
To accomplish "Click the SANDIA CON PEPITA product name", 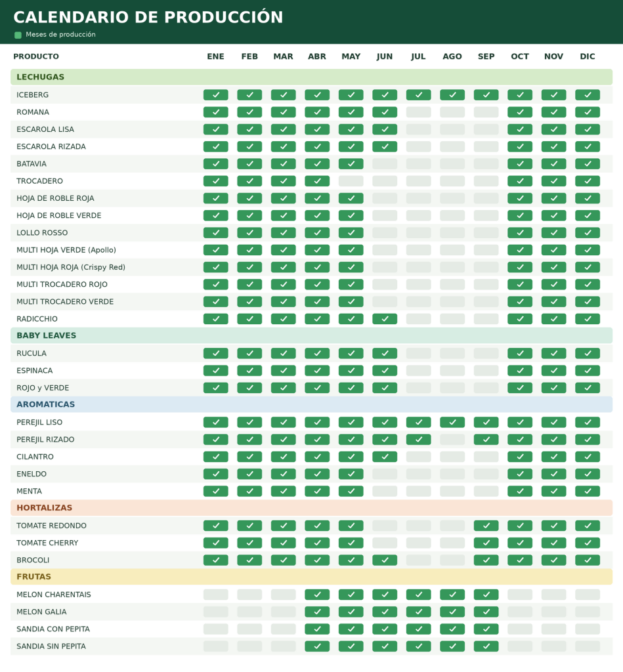I will click(53, 629).
